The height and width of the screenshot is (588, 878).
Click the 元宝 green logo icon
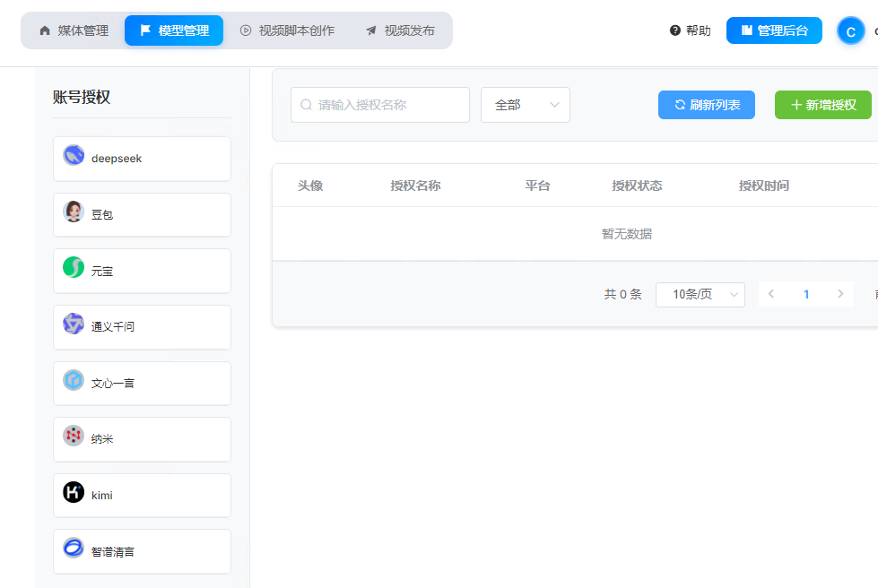[74, 267]
